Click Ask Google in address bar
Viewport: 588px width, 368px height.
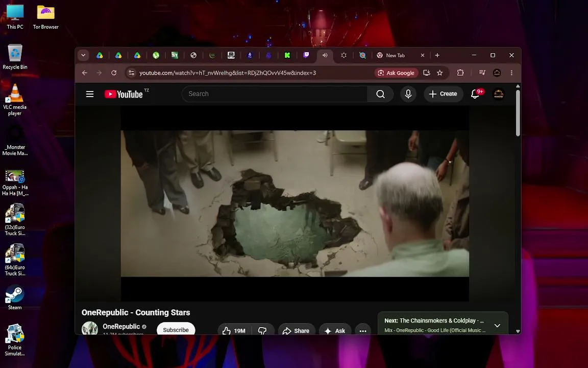(x=396, y=73)
